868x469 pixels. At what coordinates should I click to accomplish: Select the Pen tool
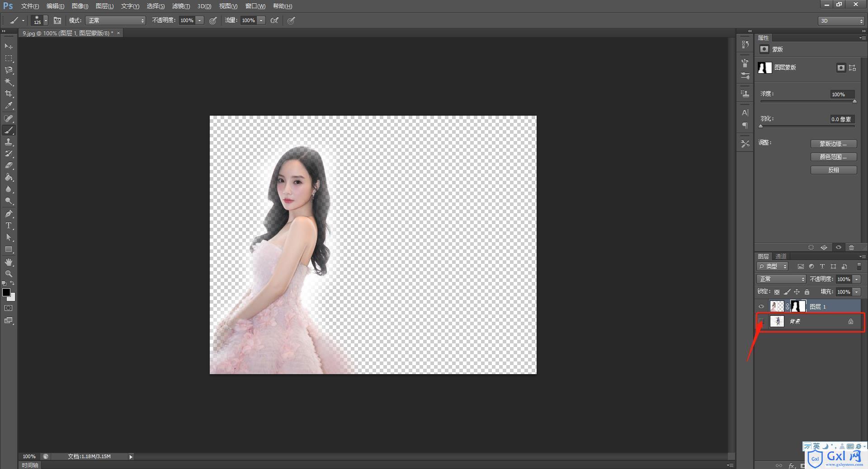(9, 214)
